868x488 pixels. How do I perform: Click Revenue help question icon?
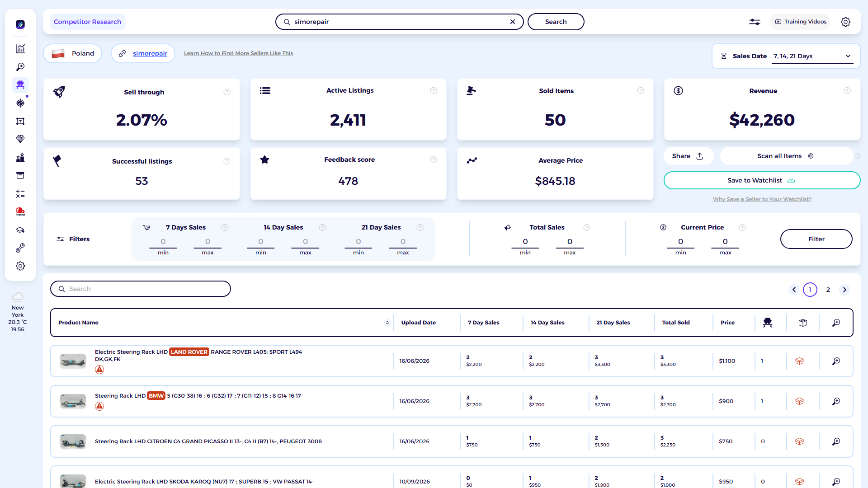pyautogui.click(x=847, y=91)
